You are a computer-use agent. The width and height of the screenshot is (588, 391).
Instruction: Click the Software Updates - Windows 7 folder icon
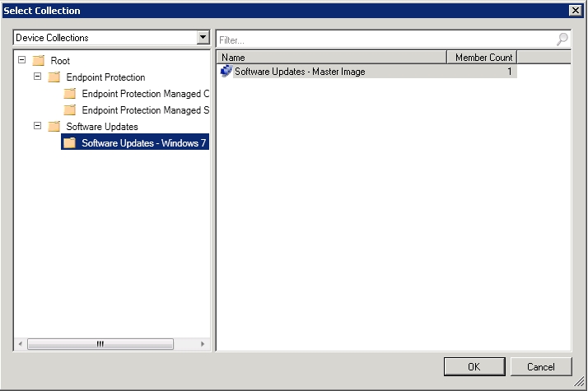pyautogui.click(x=69, y=143)
